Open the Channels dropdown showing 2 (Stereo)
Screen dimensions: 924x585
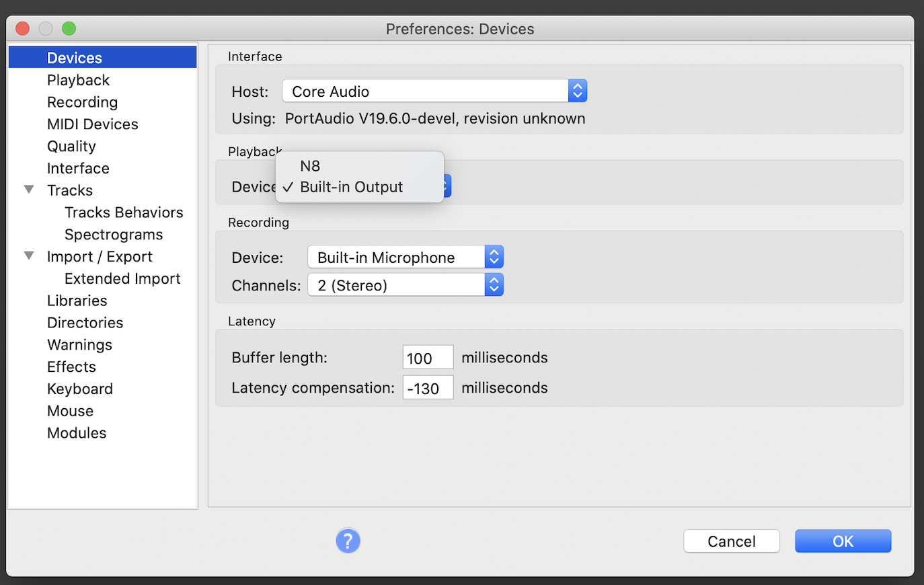(406, 285)
